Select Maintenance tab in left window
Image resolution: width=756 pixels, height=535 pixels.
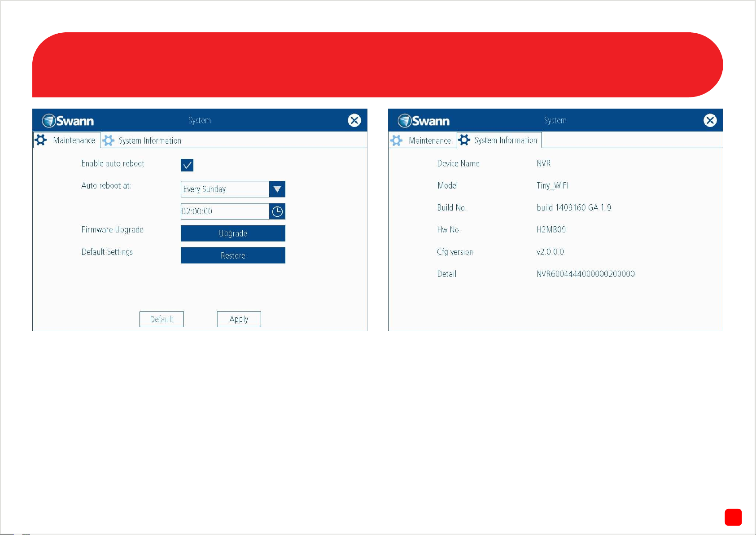click(x=67, y=140)
